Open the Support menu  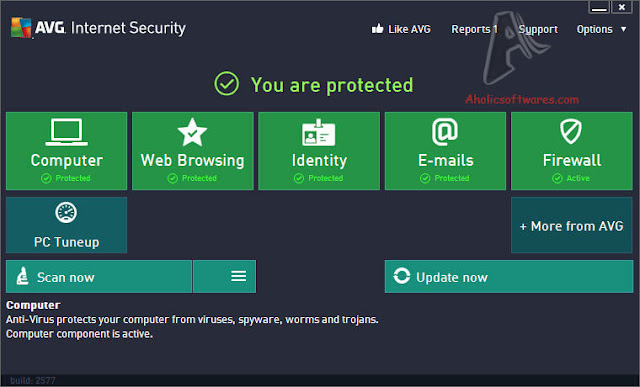[x=538, y=29]
